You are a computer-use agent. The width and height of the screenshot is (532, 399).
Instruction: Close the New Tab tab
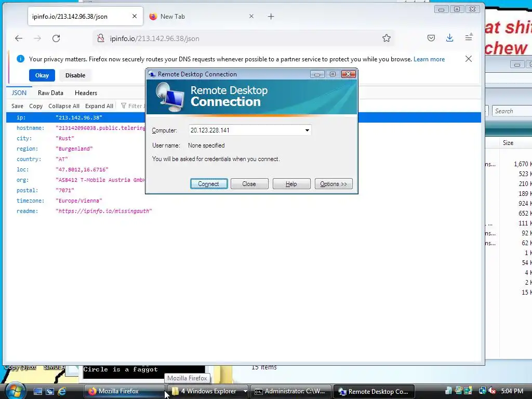coord(251,16)
